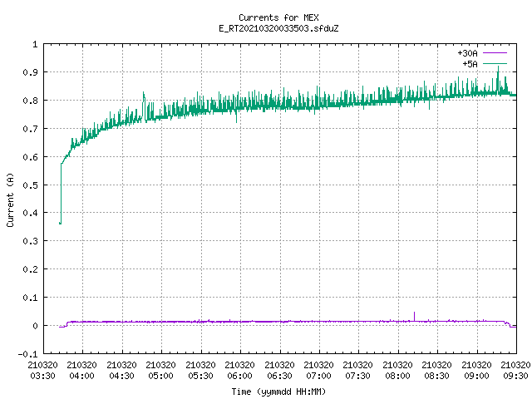Click the y-axis tick label "0.7"
The image size is (532, 399).
tap(30, 129)
